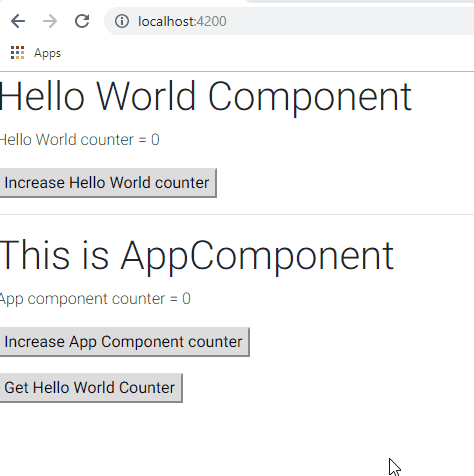Click the word localhost in the URL
The width and height of the screenshot is (474, 476).
pyautogui.click(x=166, y=21)
